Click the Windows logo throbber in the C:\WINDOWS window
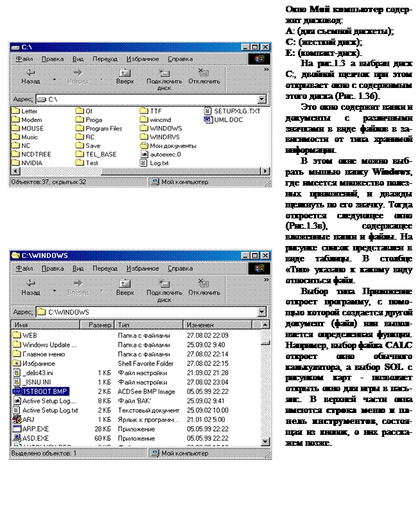Viewport: 420px width, 519px height. pos(259,268)
